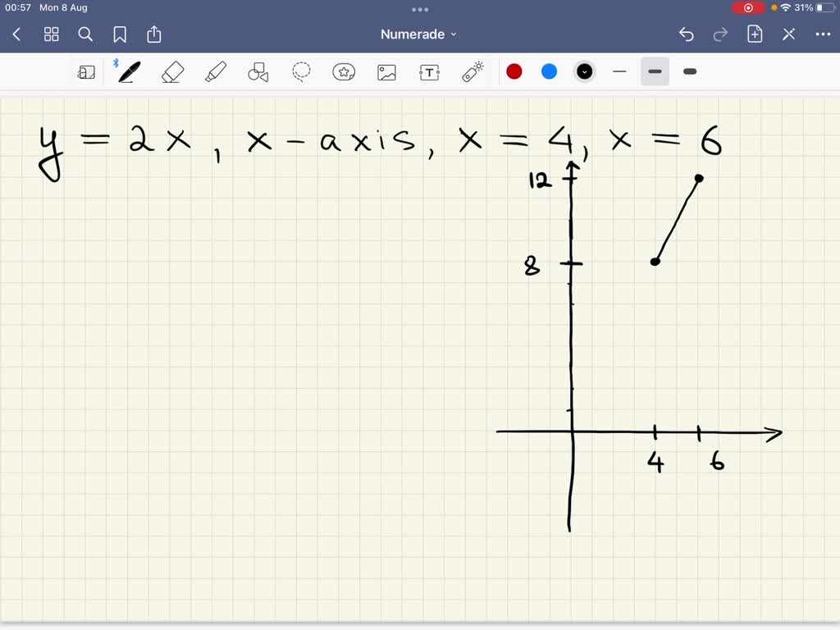Open the Shapes tool
Image resolution: width=840 pixels, height=630 pixels.
(258, 71)
